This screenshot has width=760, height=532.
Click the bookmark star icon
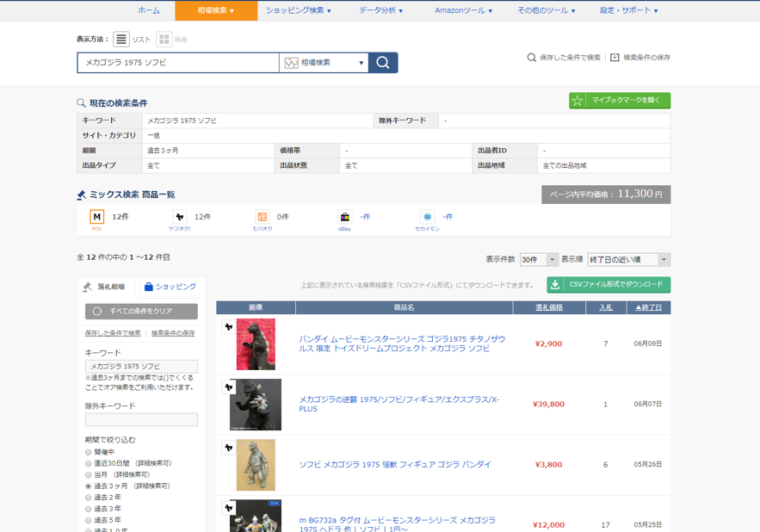pos(577,101)
